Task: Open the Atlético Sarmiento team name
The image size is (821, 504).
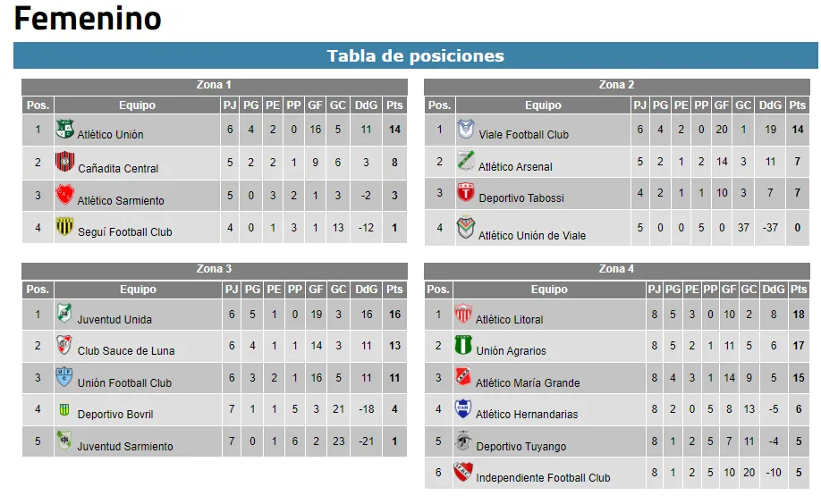Action: coord(121,201)
